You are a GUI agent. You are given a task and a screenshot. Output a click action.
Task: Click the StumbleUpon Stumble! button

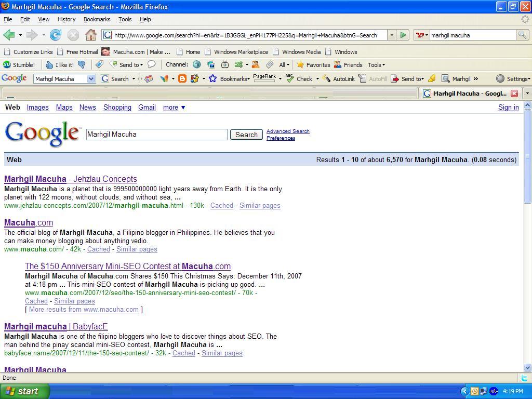coord(19,65)
